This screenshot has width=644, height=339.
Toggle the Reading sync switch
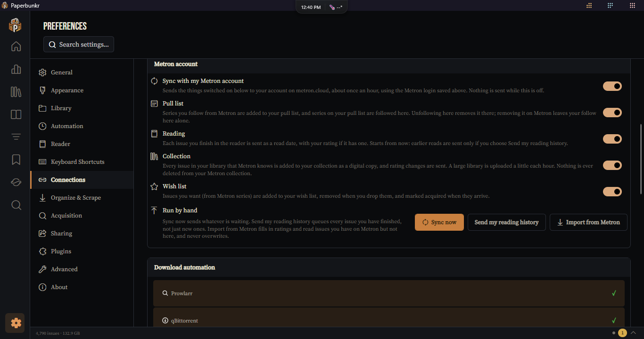tap(612, 139)
